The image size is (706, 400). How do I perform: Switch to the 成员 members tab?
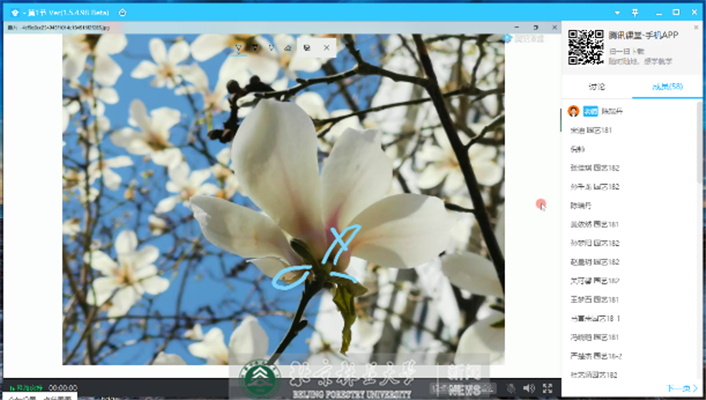click(667, 87)
